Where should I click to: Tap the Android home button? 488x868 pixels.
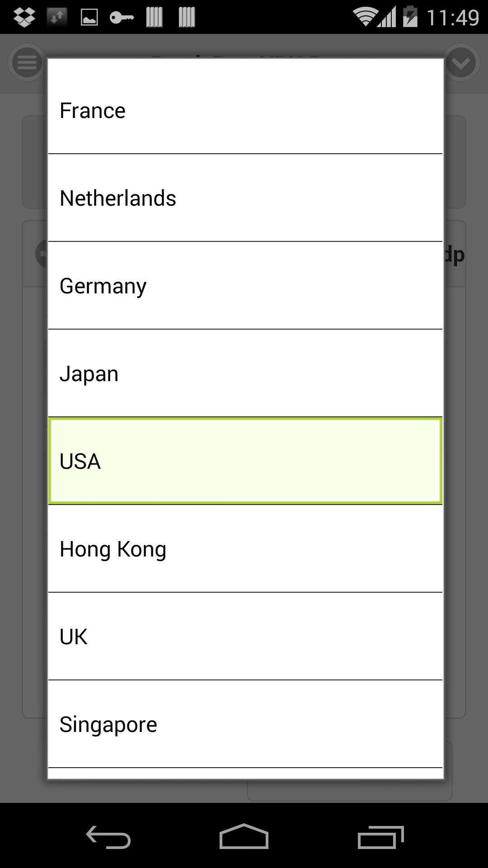click(x=244, y=837)
